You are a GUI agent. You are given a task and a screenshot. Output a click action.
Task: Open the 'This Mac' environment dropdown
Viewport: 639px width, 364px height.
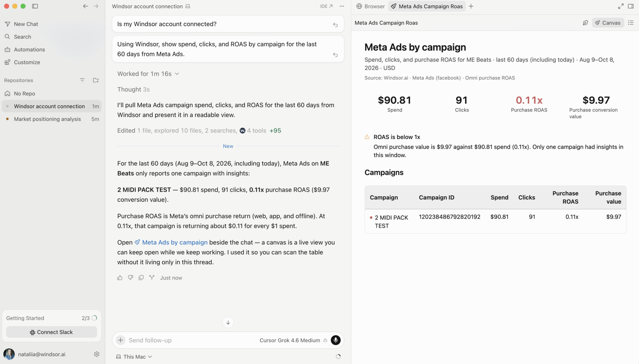pos(134,357)
